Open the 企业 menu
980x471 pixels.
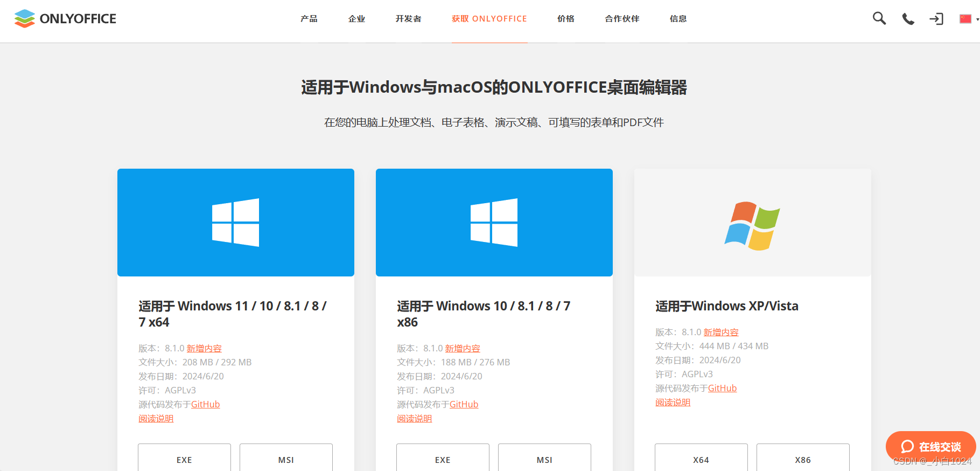(x=356, y=19)
